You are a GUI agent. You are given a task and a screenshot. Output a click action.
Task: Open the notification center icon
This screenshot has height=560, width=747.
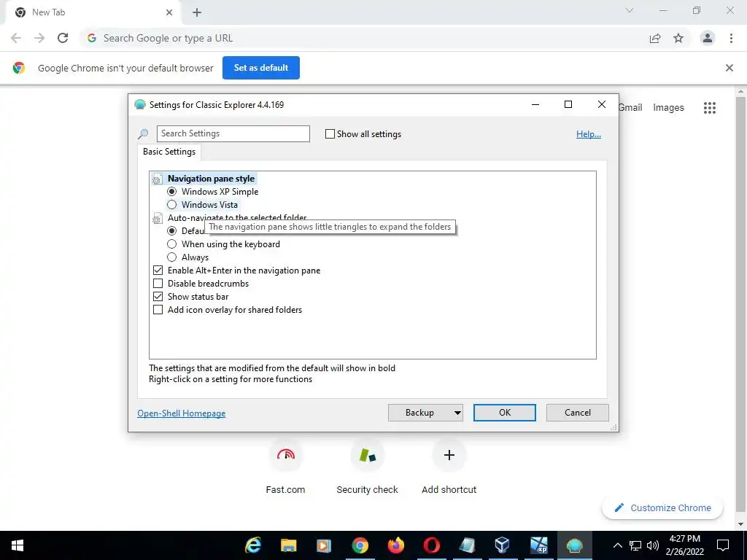pos(723,545)
